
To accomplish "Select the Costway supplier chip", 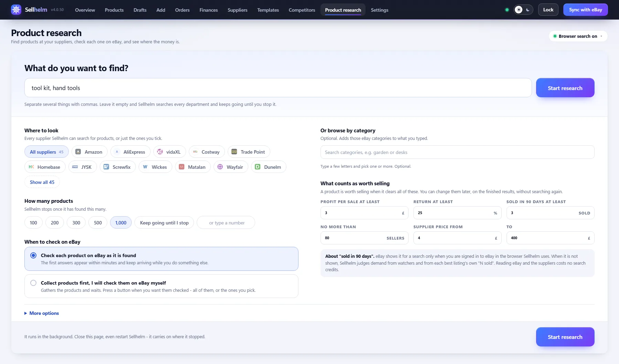I will 207,152.
